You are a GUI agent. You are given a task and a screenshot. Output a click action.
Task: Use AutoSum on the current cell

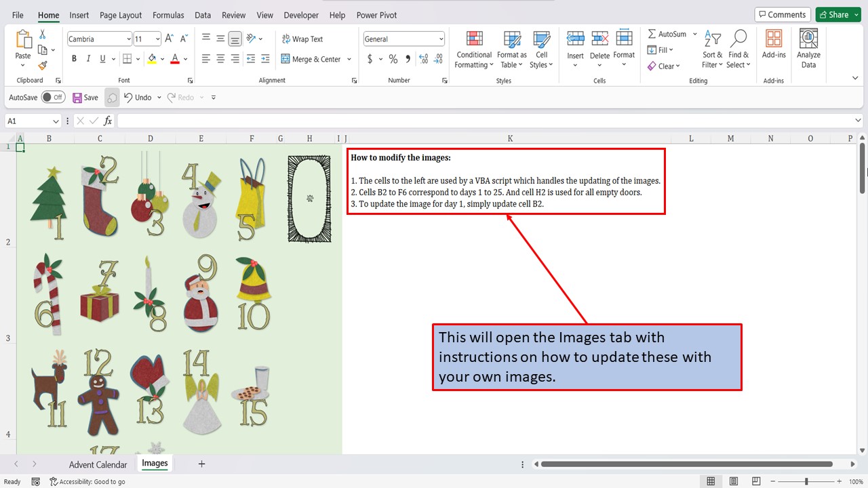pyautogui.click(x=668, y=33)
